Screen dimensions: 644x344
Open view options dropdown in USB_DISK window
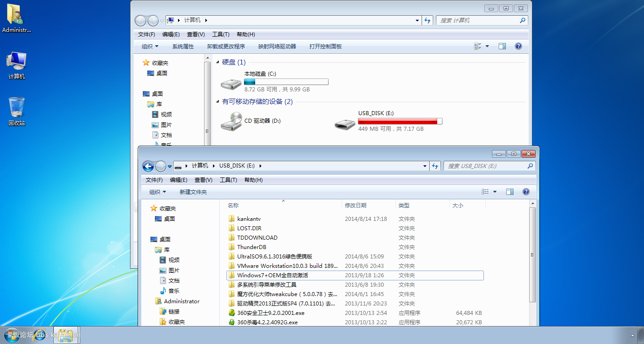495,192
